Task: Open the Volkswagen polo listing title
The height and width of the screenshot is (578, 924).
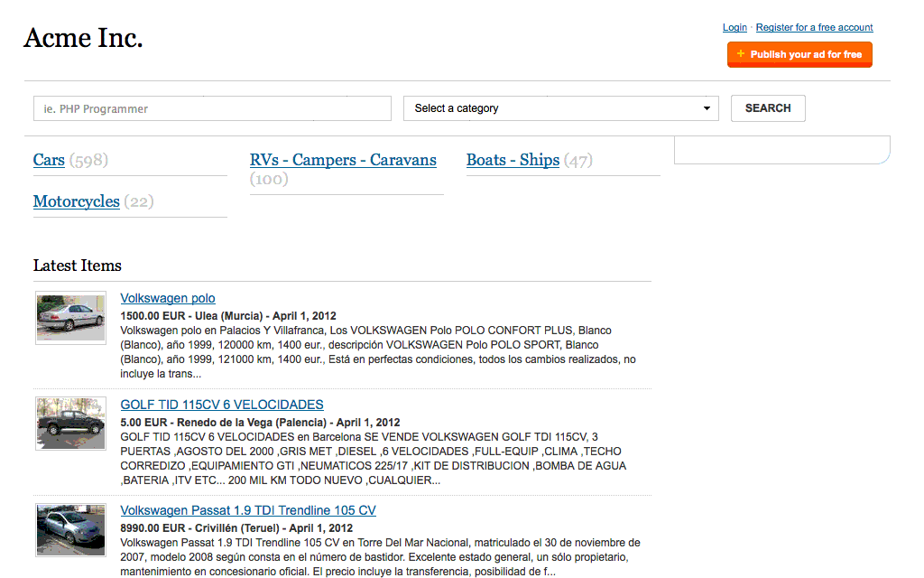Action: (x=168, y=298)
